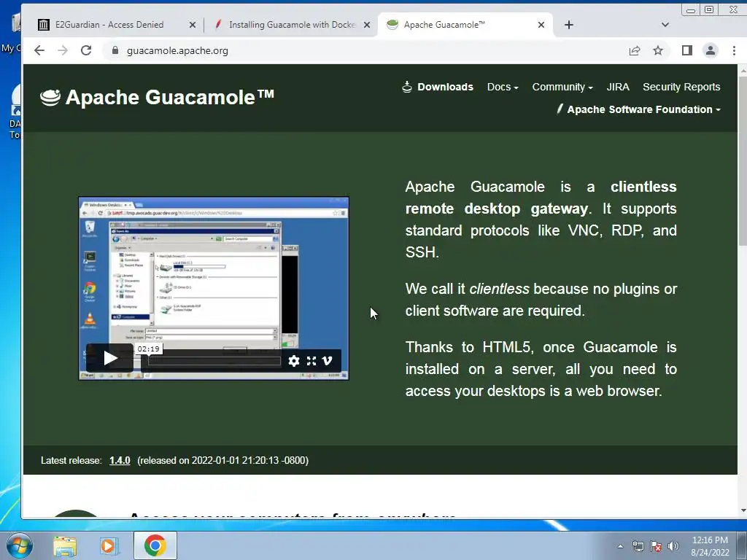Click the release date text
The height and width of the screenshot is (560, 747).
(223, 461)
